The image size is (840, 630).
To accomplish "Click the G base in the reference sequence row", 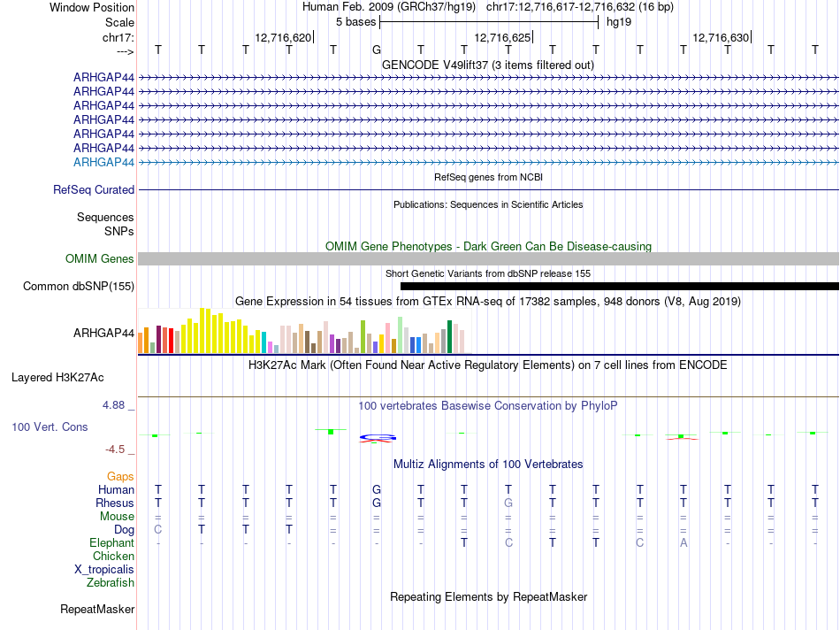I will pos(377,50).
